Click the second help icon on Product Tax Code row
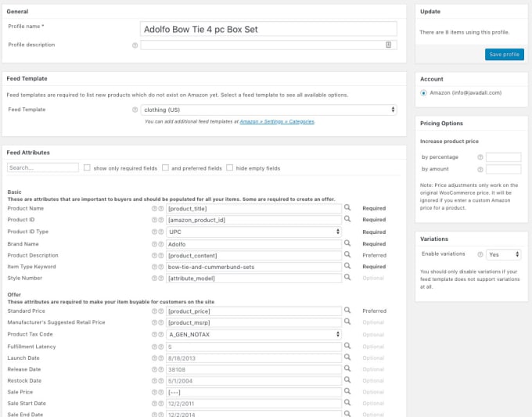Viewport: 532px width, 417px height. click(161, 335)
